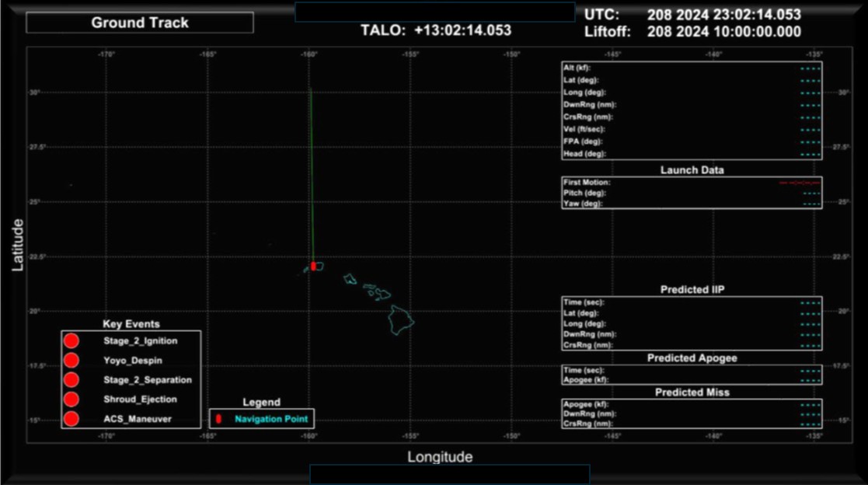Click the Vel (ft/sec) value field

810,130
